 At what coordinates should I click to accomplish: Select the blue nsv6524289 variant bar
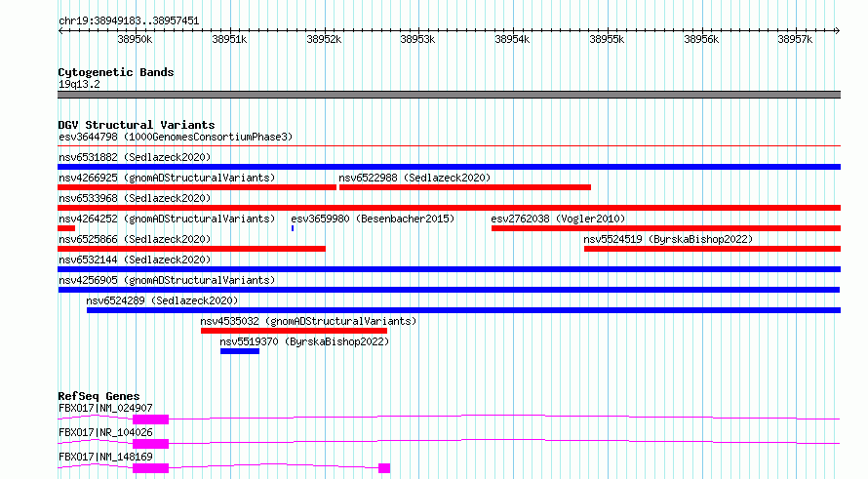point(464,310)
